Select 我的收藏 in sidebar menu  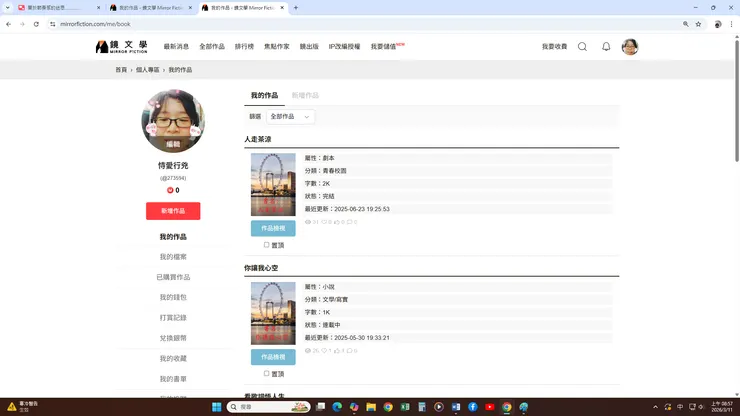(173, 358)
